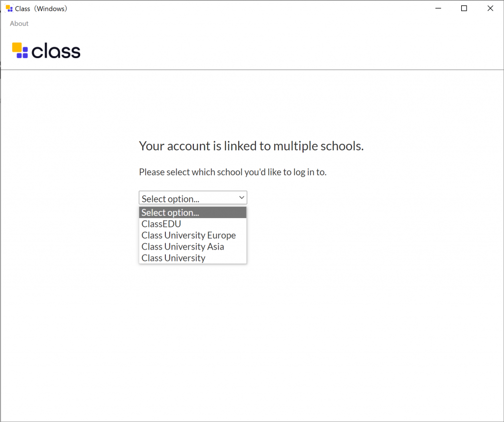
Task: Maximize the Class window
Action: (x=464, y=8)
